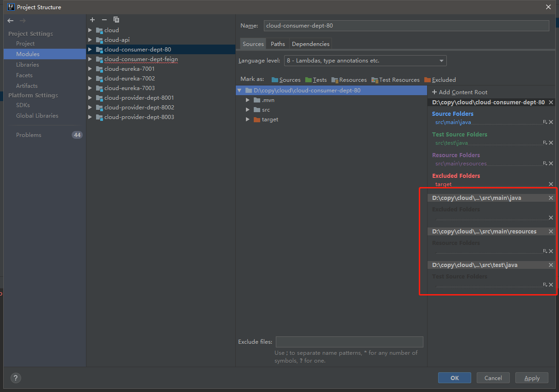Screen dimensions: 559x392
Task: Mark as Tests folder icon
Action: tap(308, 80)
